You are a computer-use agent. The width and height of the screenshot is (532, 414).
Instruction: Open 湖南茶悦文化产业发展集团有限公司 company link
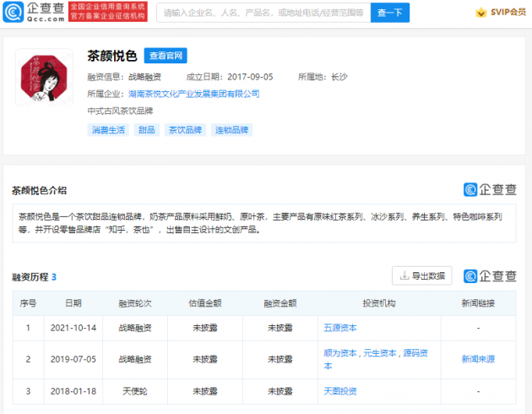(193, 94)
